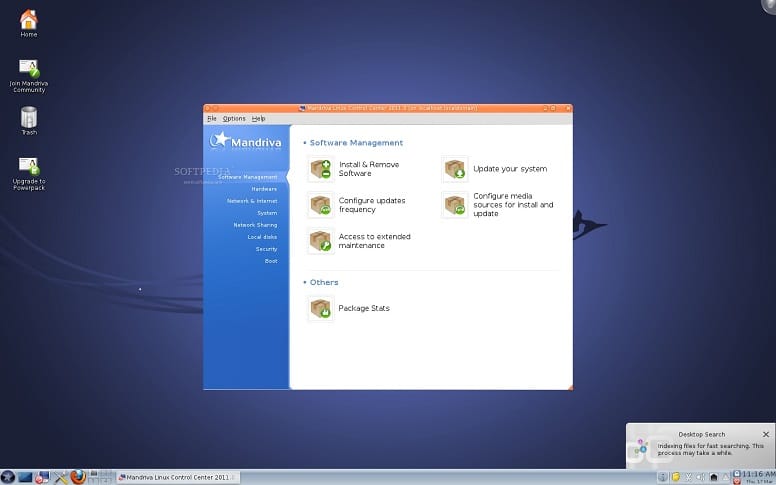The image size is (776, 485).
Task: Click the Update your system label
Action: pyautogui.click(x=510, y=169)
